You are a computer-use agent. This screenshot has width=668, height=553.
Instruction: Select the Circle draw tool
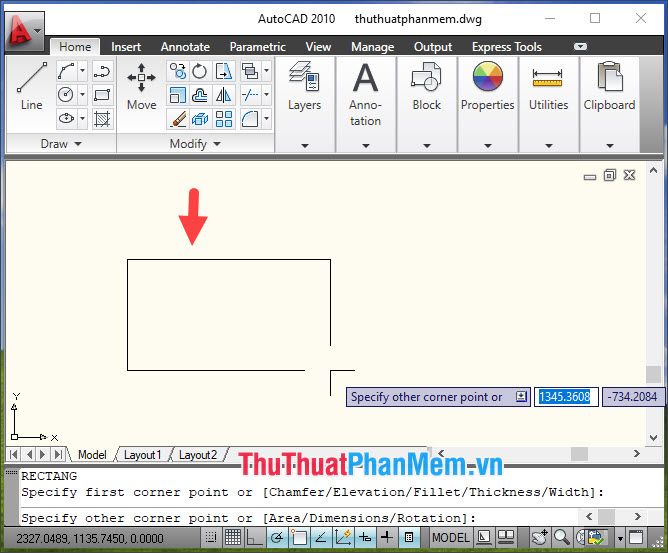(x=66, y=94)
